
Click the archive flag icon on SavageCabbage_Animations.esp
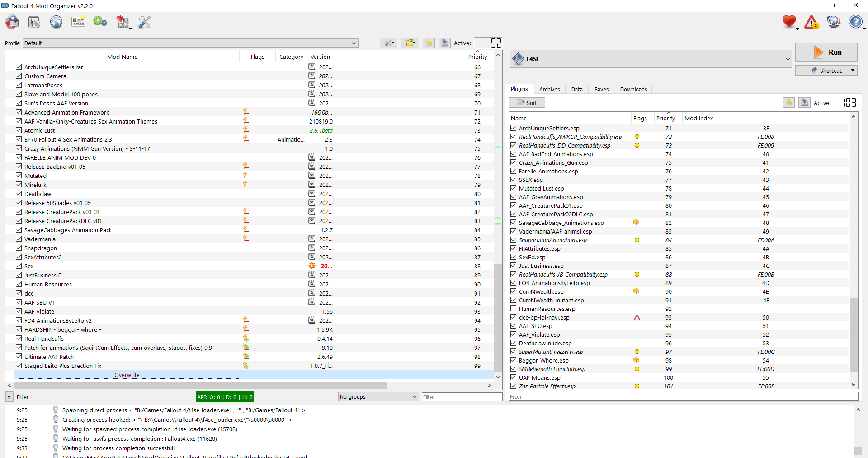[x=637, y=223]
